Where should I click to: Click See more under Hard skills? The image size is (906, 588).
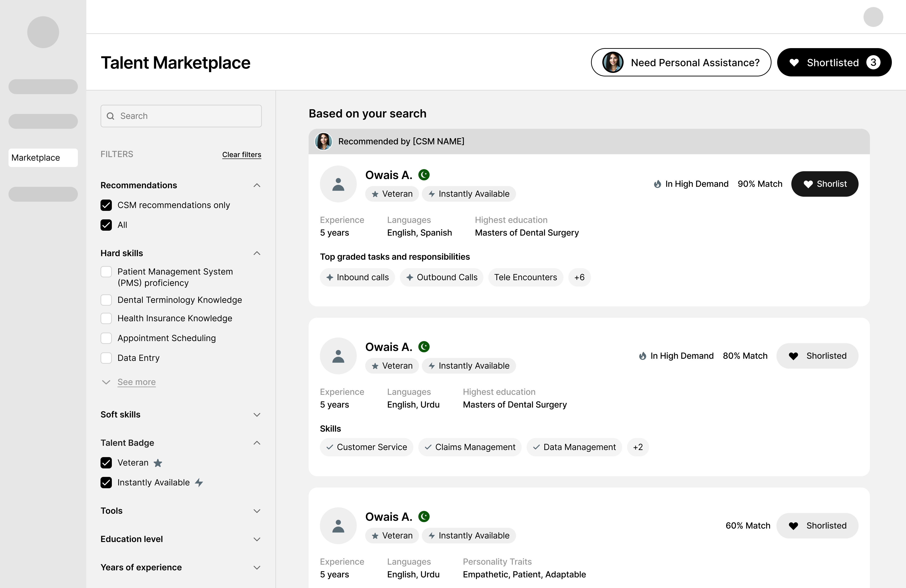[x=136, y=382]
